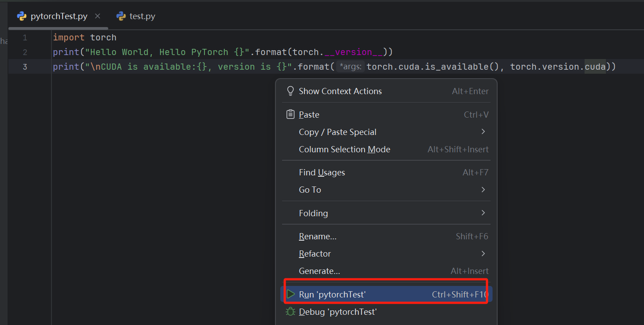Click the Python icon on pytorchTest.py tab
Image resolution: width=644 pixels, height=325 pixels.
pos(22,16)
